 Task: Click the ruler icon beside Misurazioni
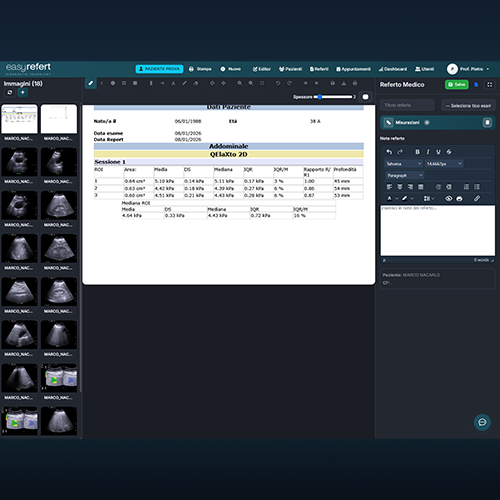(x=388, y=123)
